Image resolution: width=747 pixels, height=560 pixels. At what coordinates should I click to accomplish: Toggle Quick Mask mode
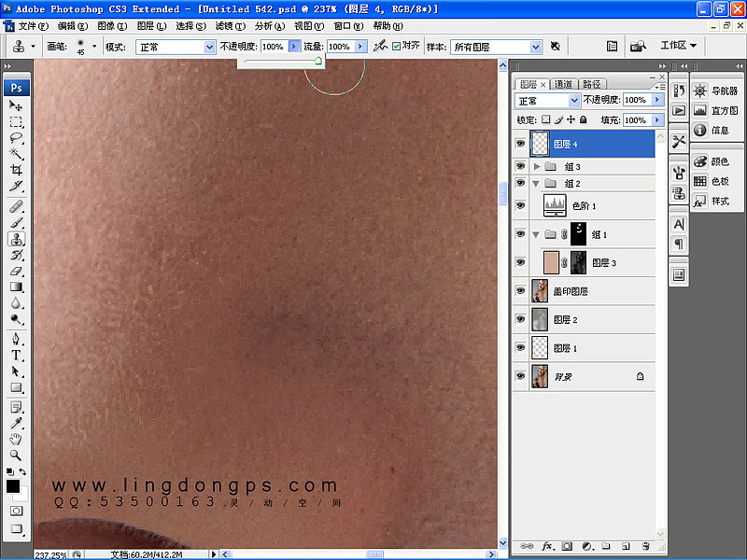16,511
